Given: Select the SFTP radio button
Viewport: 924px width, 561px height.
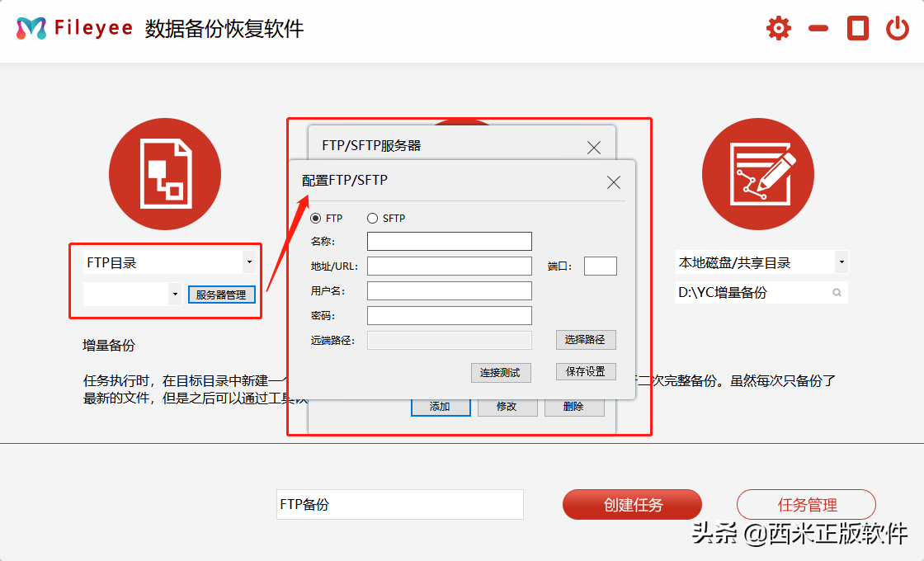Looking at the screenshot, I should point(372,218).
